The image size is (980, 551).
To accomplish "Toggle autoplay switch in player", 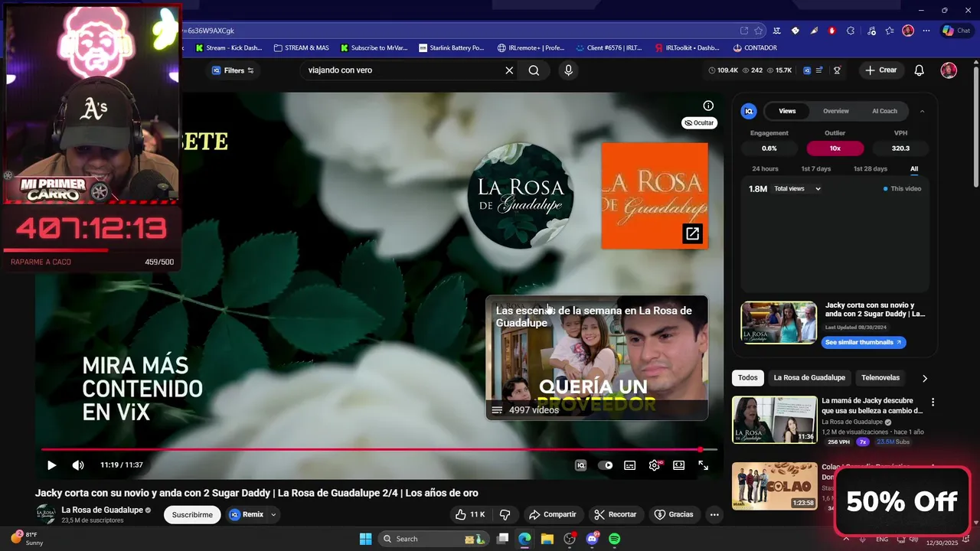I will point(606,465).
